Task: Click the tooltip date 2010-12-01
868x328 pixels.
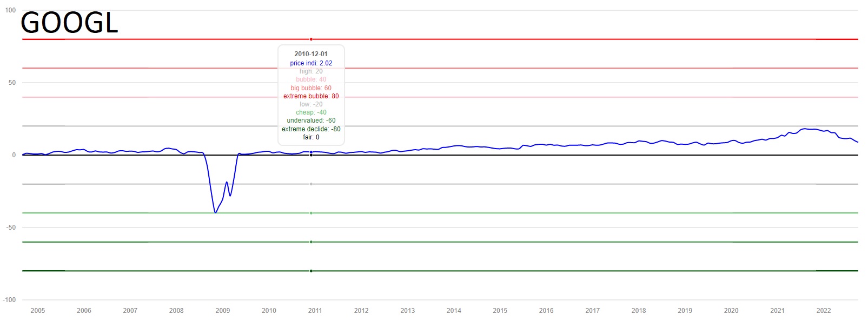Action: [311, 54]
